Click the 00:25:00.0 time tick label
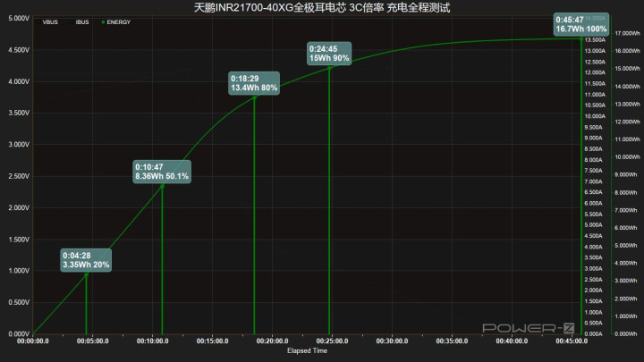Image resolution: width=644 pixels, height=362 pixels. point(332,341)
